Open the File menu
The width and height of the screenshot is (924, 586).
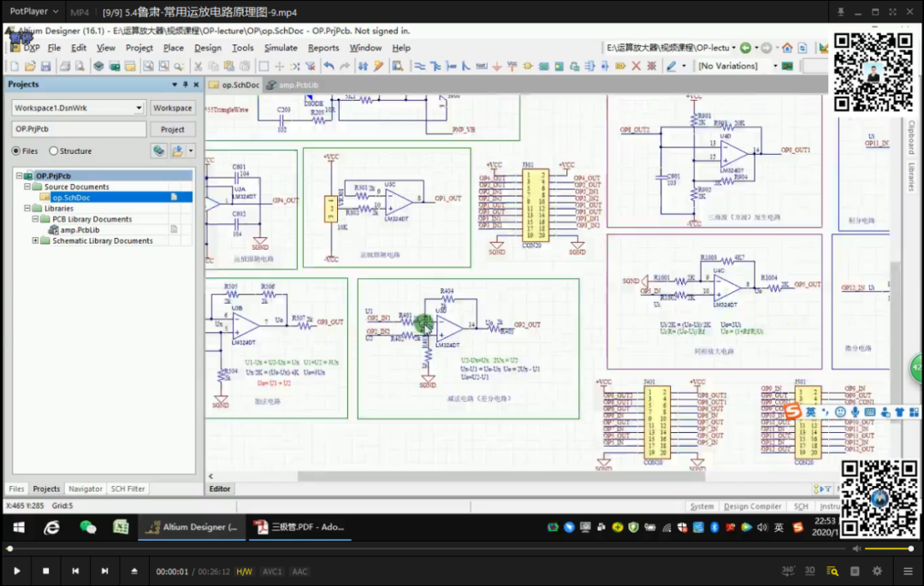click(54, 48)
